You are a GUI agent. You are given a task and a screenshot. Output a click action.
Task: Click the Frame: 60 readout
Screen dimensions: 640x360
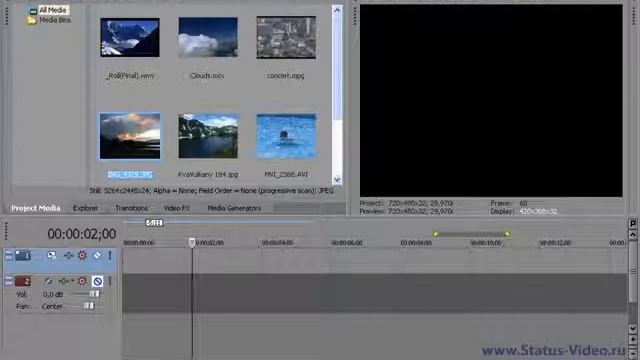(x=509, y=203)
